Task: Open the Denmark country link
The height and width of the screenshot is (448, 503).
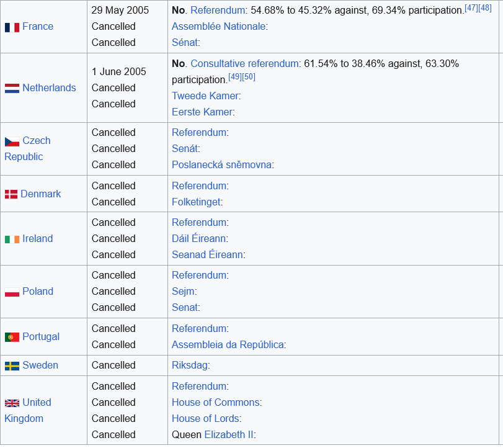Action: pyautogui.click(x=41, y=194)
